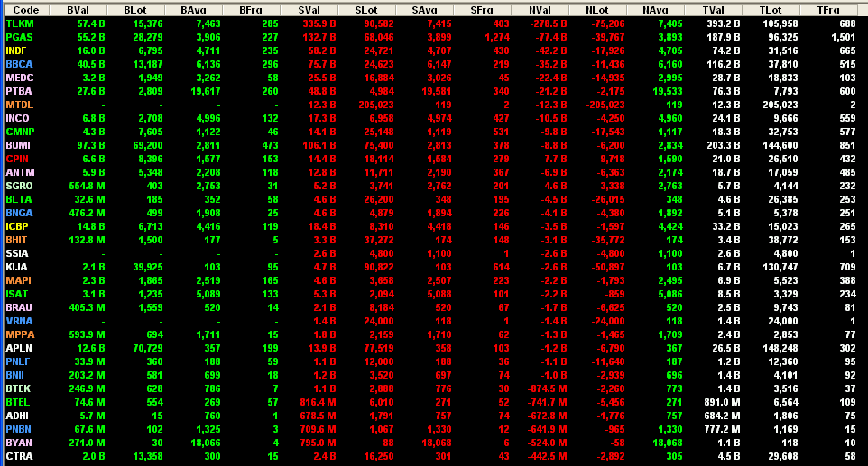Select the MEDC stock code

(x=19, y=78)
